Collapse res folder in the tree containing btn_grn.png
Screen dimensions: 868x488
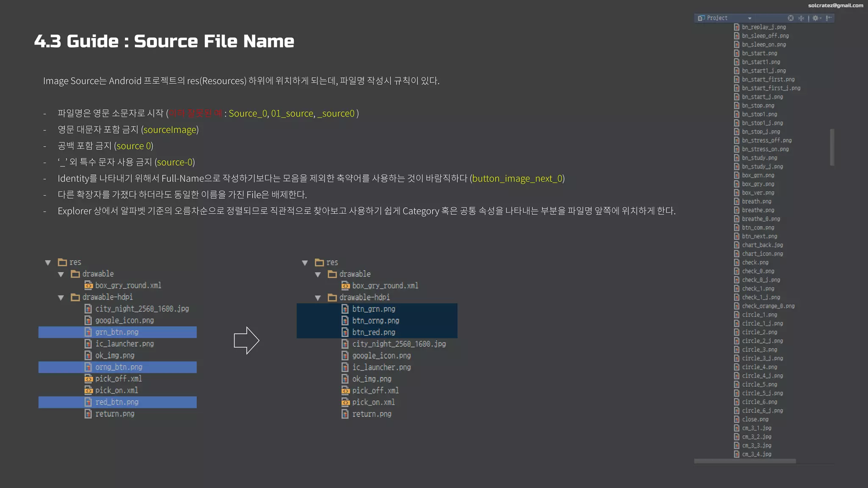(305, 263)
